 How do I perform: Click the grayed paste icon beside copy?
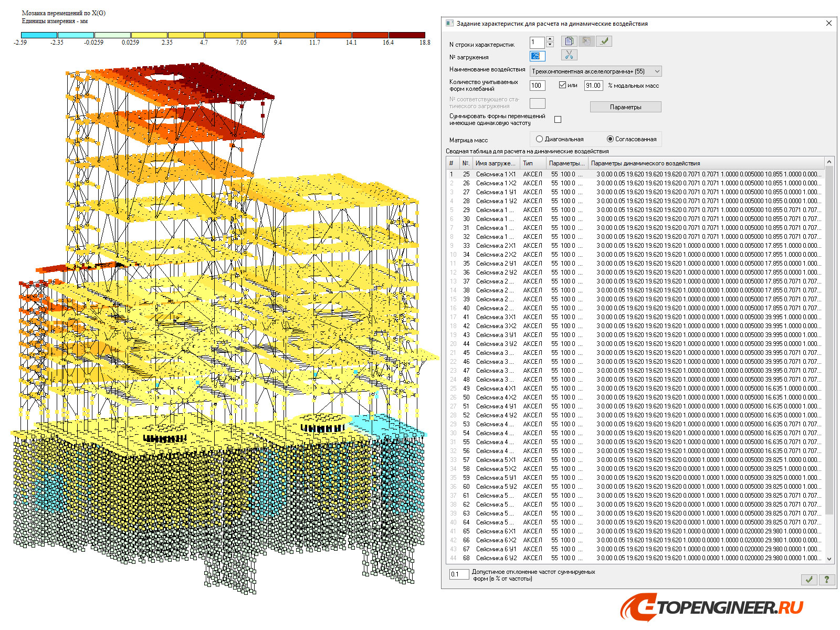(x=586, y=41)
